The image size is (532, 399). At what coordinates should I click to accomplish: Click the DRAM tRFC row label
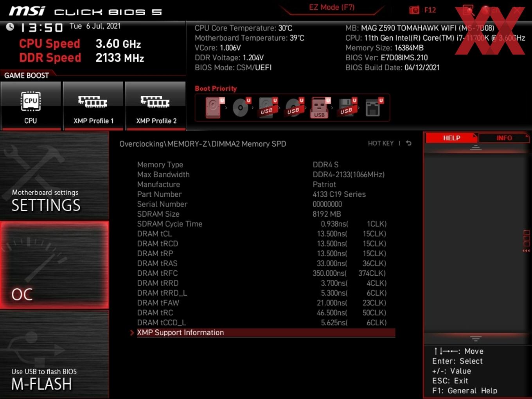point(157,273)
